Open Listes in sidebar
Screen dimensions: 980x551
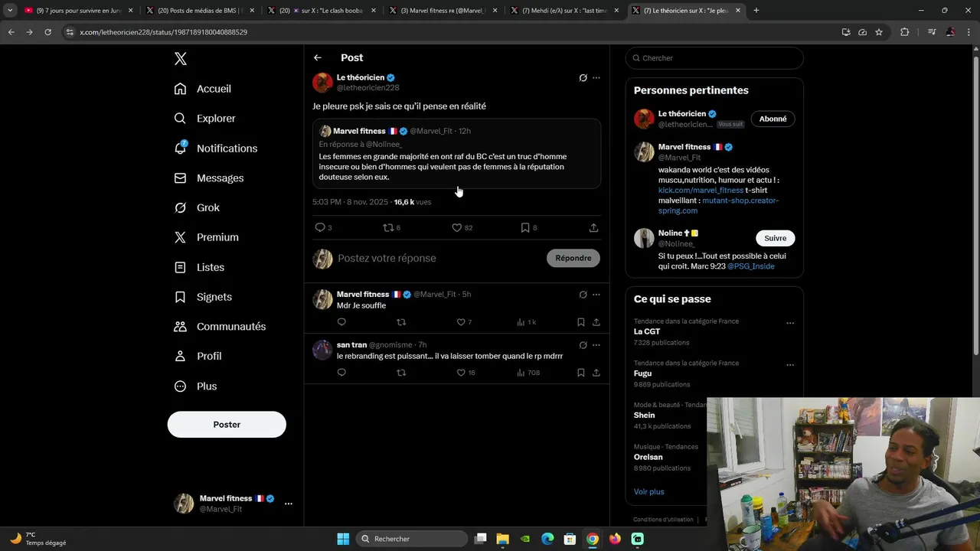199,267
